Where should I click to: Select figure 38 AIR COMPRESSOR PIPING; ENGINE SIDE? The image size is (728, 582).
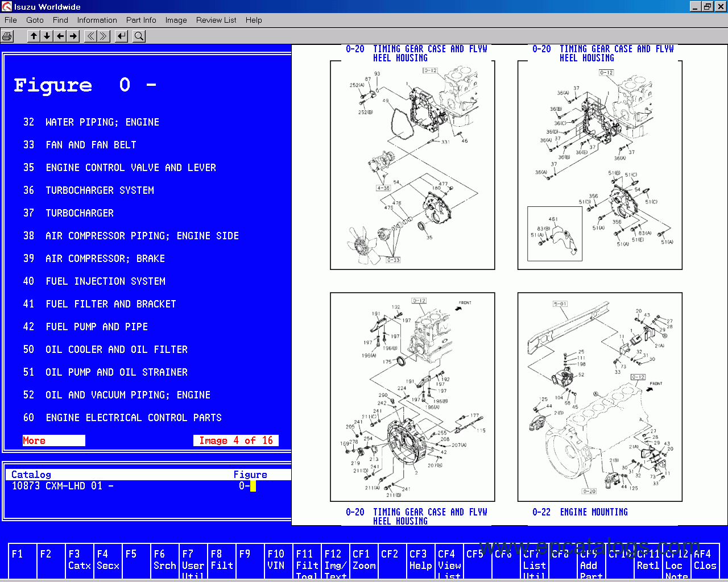(131, 236)
